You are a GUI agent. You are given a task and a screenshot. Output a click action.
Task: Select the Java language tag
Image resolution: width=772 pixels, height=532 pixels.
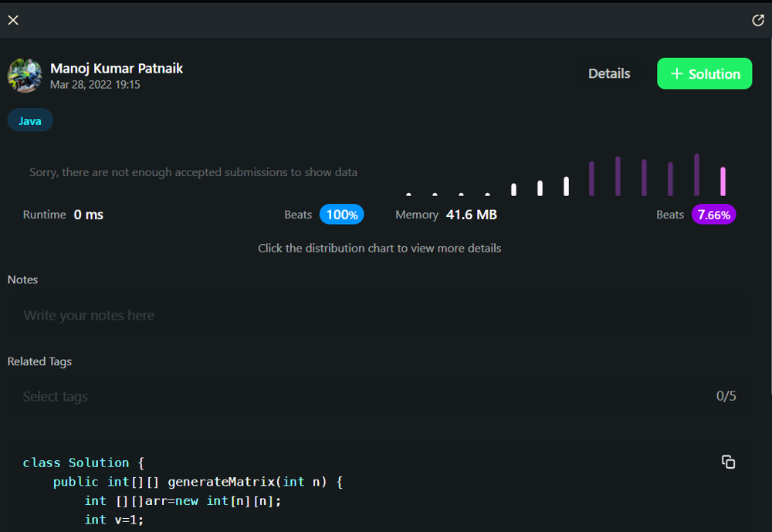[30, 120]
